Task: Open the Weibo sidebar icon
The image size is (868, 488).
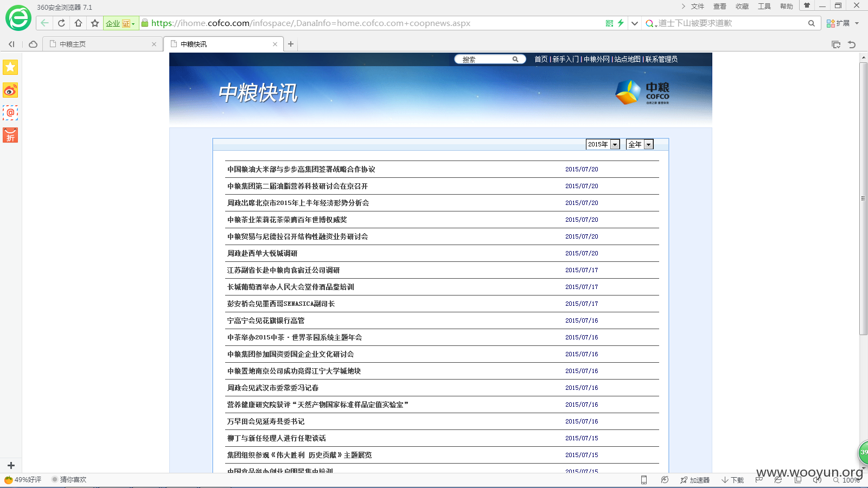Action: pyautogui.click(x=10, y=90)
